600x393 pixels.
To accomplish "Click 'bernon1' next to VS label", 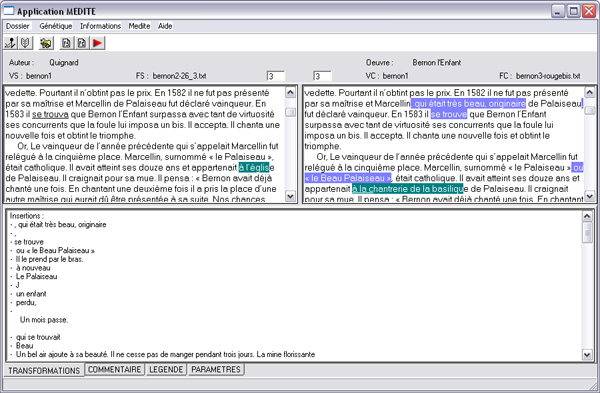I will pyautogui.click(x=39, y=76).
